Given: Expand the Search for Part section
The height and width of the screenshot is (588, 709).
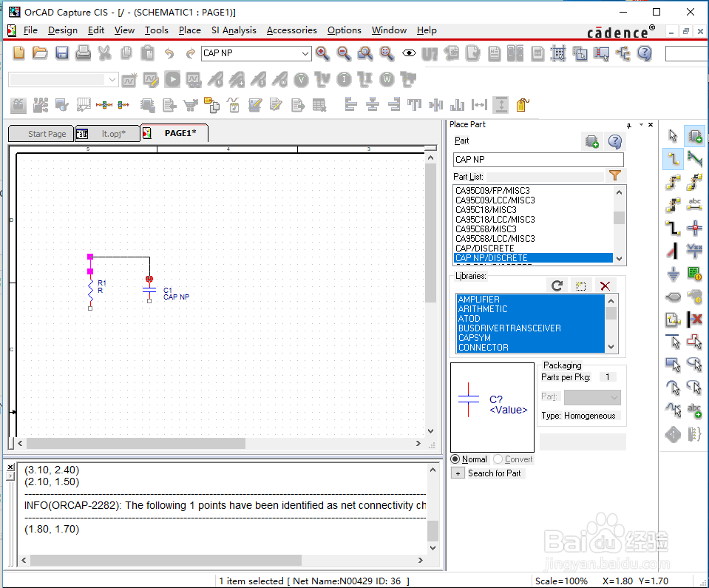Looking at the screenshot, I should [458, 473].
